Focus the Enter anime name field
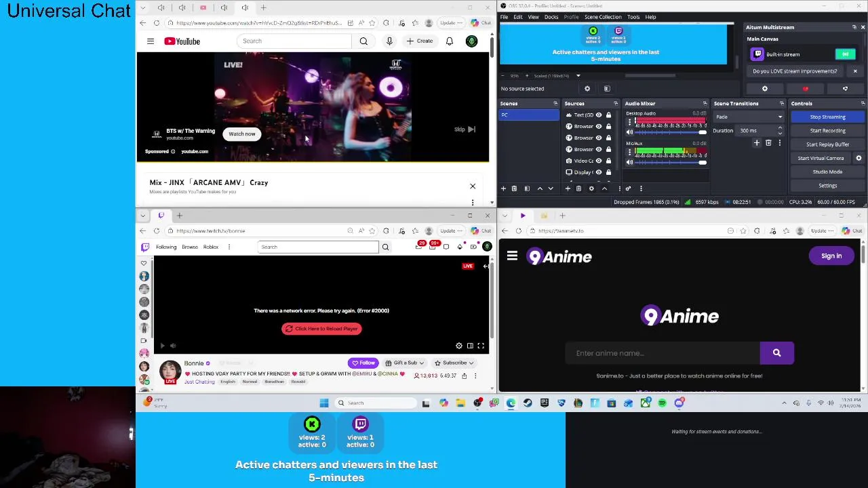This screenshot has width=868, height=488. tap(663, 353)
